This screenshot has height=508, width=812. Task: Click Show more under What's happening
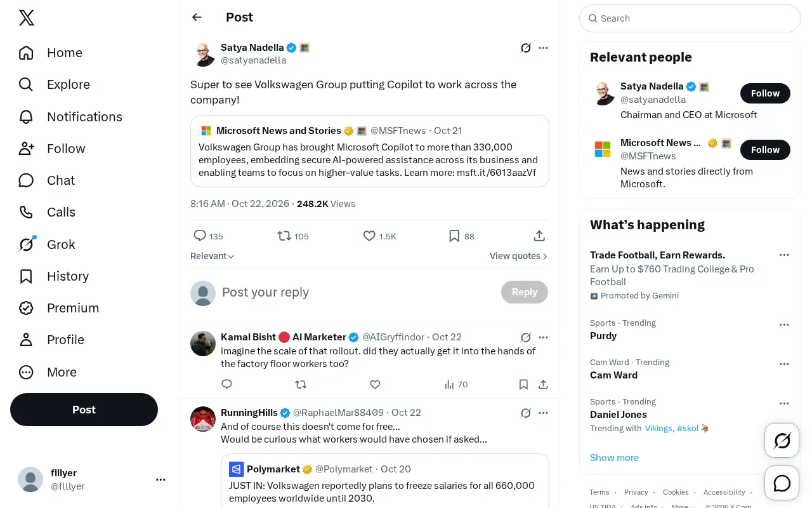pyautogui.click(x=614, y=457)
